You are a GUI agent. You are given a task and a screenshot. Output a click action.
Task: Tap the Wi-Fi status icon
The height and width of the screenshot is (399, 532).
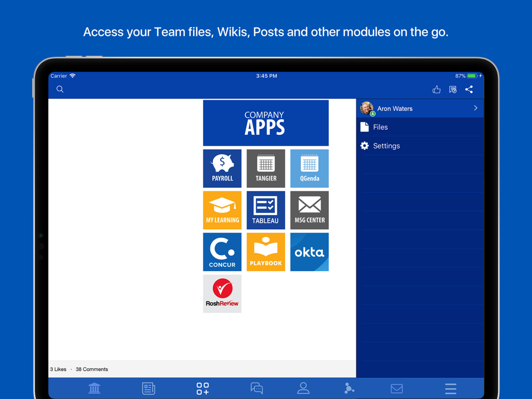[x=72, y=76]
